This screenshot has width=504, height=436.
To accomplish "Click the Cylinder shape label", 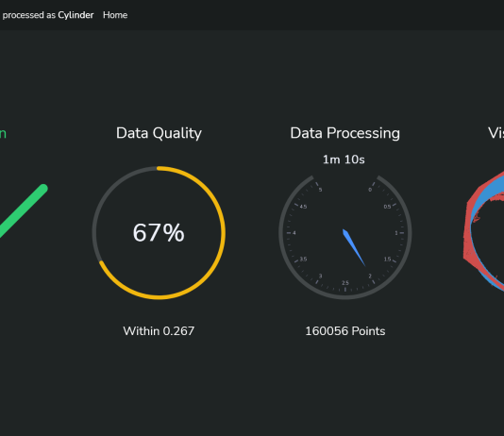I will (x=76, y=15).
